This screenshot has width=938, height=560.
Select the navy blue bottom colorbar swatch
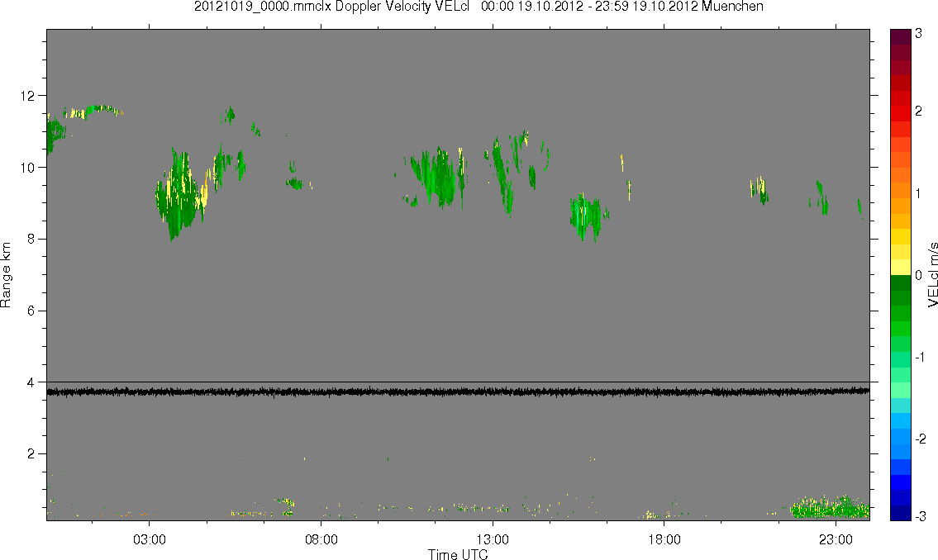tap(900, 513)
